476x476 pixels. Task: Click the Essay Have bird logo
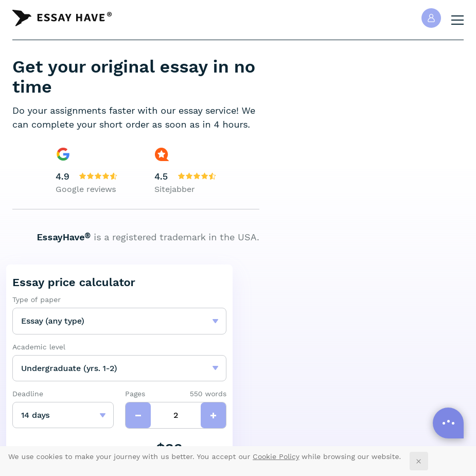click(x=22, y=18)
